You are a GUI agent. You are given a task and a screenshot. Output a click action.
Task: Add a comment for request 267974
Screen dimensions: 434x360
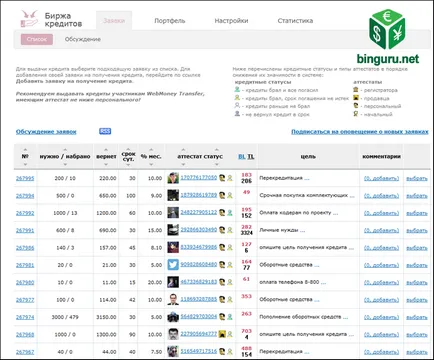tap(381, 317)
